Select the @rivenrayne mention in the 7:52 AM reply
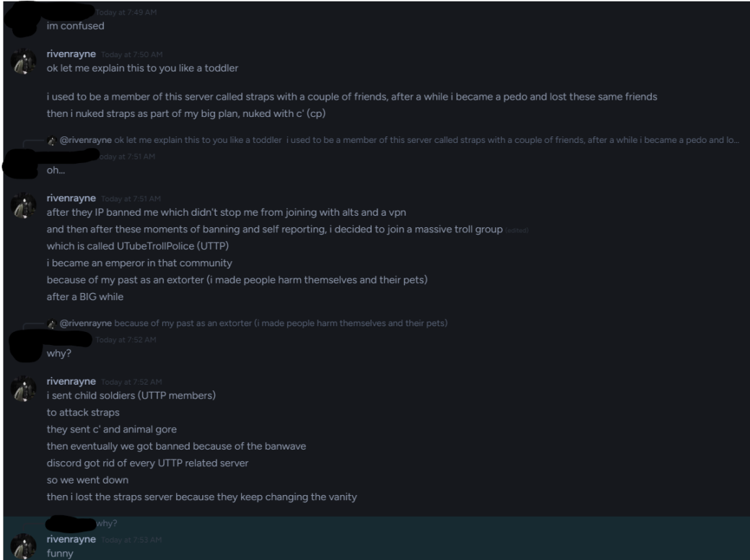This screenshot has height=560, width=750. click(86, 323)
